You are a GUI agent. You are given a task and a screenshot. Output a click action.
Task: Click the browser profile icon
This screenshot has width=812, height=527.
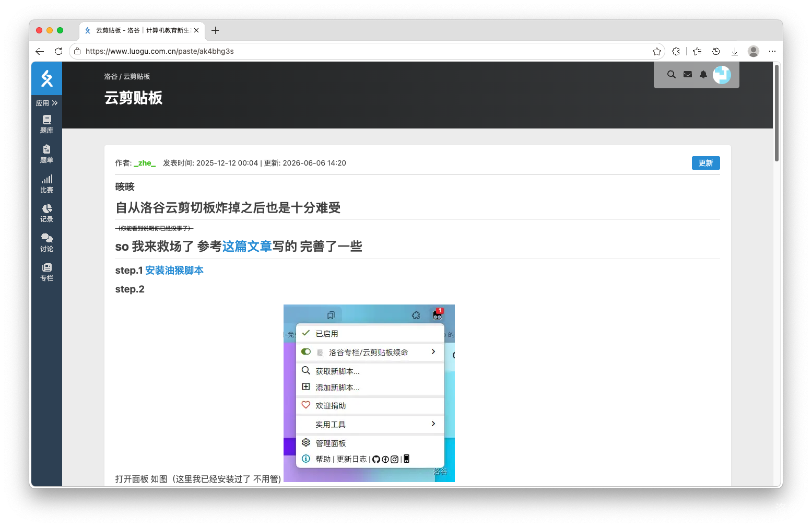coord(754,51)
